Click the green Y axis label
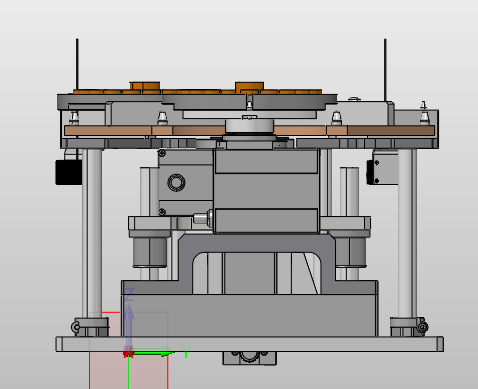Viewport: 478px width, 389px height. 186,352
